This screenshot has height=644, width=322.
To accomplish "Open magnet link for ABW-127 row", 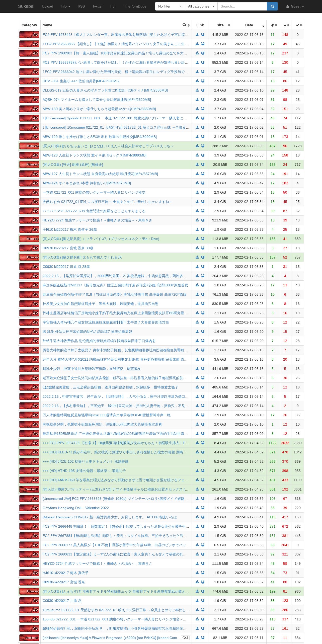I will pyautogui.click(x=203, y=174).
